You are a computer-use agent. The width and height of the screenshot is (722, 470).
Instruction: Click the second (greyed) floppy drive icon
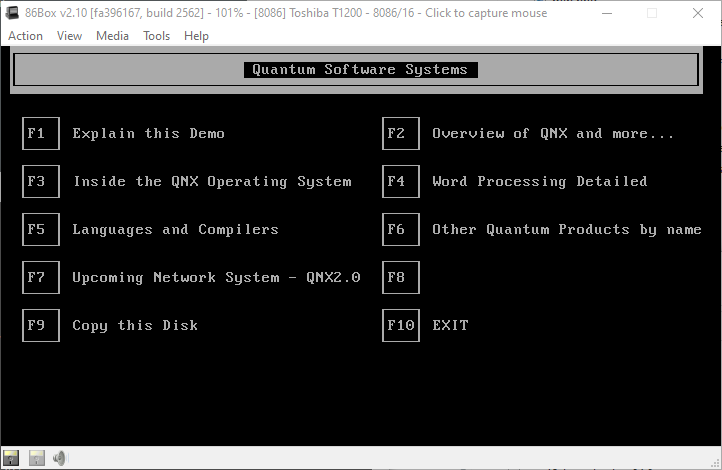pyautogui.click(x=36, y=458)
